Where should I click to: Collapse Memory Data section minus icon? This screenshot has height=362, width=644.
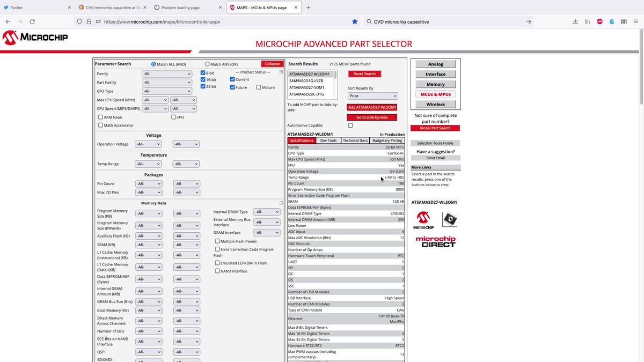click(x=281, y=203)
